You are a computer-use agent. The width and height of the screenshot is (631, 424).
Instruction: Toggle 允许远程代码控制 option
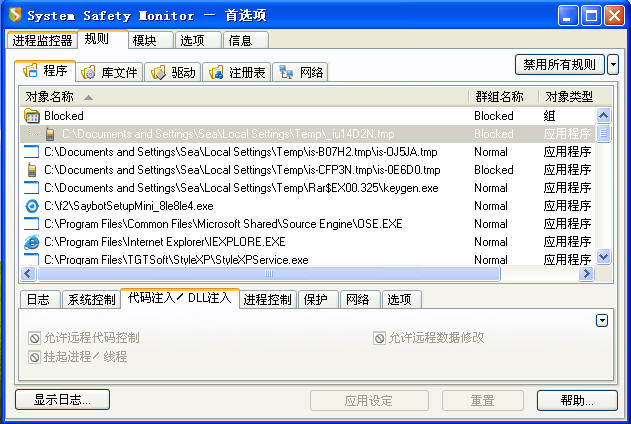click(35, 338)
